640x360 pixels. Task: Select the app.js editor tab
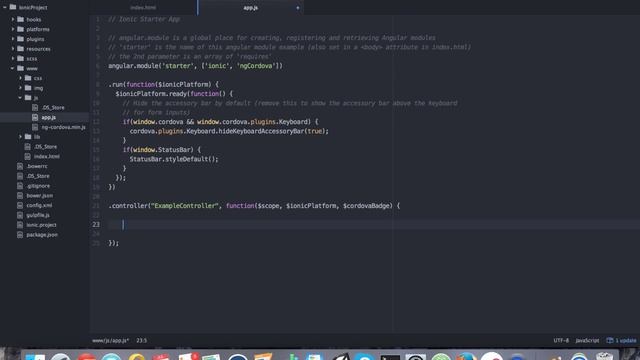(x=251, y=7)
